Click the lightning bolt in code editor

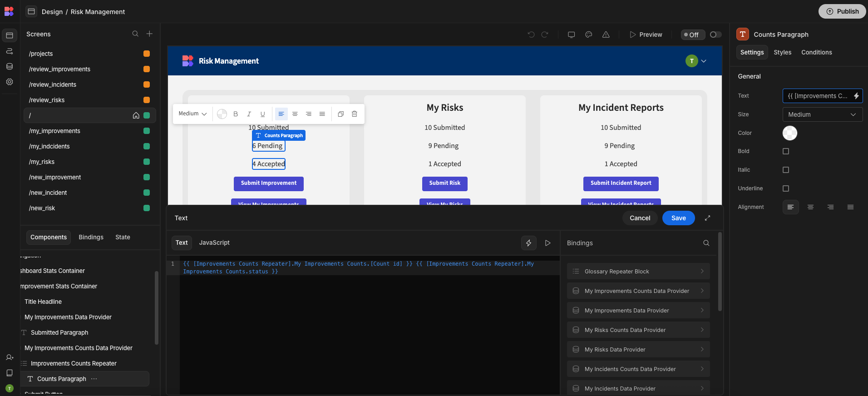529,243
